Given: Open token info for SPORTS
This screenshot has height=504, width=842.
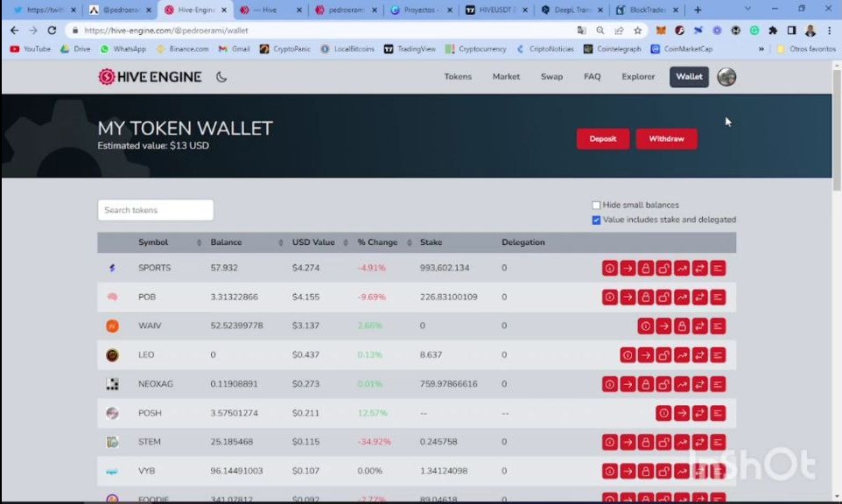Looking at the screenshot, I should [x=609, y=268].
